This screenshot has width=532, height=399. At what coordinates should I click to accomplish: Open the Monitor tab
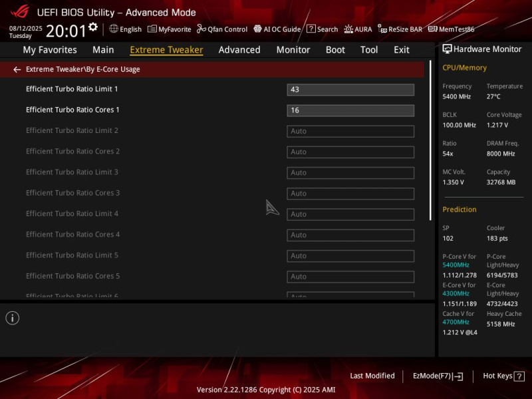point(293,50)
